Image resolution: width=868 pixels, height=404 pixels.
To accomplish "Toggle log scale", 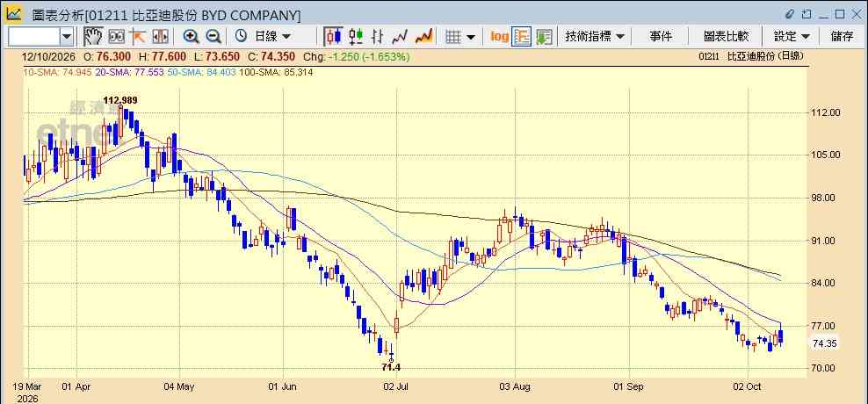I will (499, 37).
